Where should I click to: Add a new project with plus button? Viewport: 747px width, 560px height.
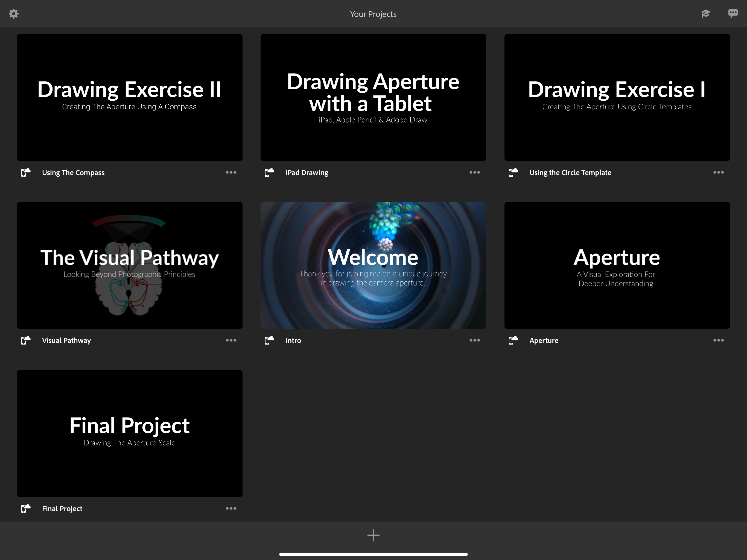(373, 536)
